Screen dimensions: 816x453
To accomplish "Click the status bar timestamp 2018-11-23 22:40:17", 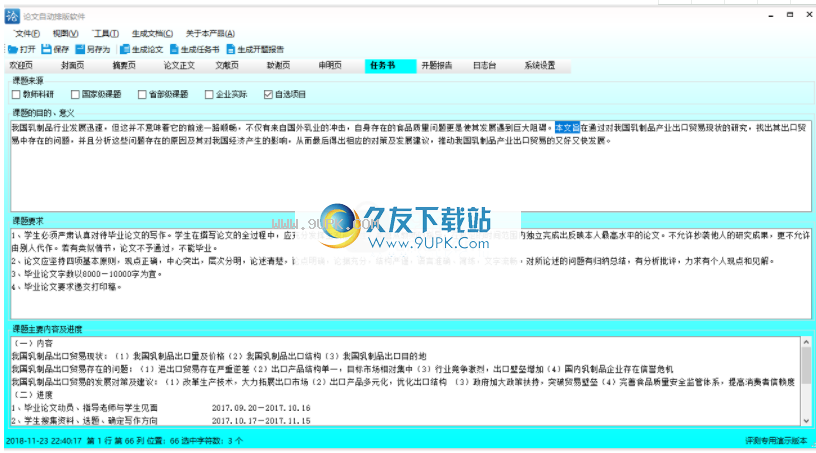I will coord(44,441).
